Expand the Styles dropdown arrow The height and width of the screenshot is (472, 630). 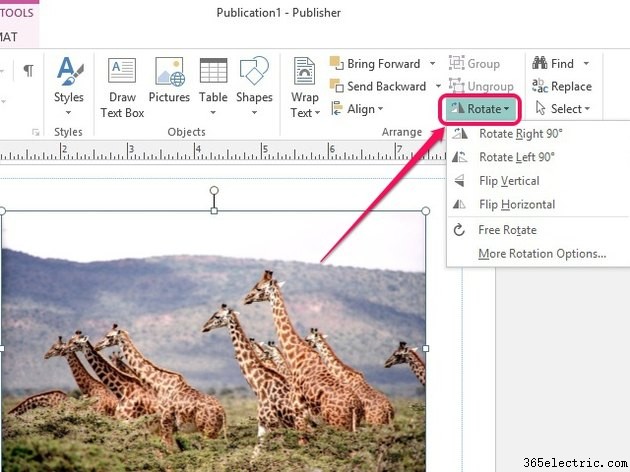point(68,112)
